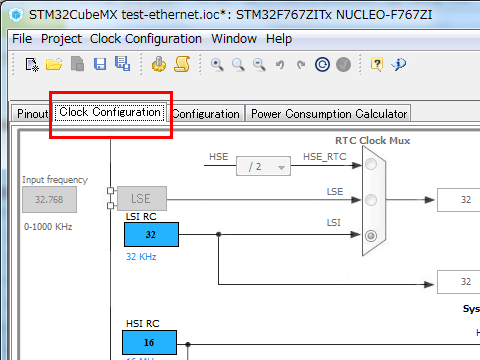This screenshot has width=480, height=360.
Task: Click the blue 32 KHz label
Action: point(141,257)
